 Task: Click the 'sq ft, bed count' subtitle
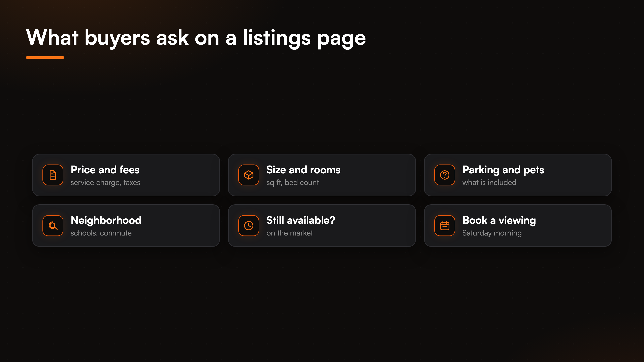[292, 183]
